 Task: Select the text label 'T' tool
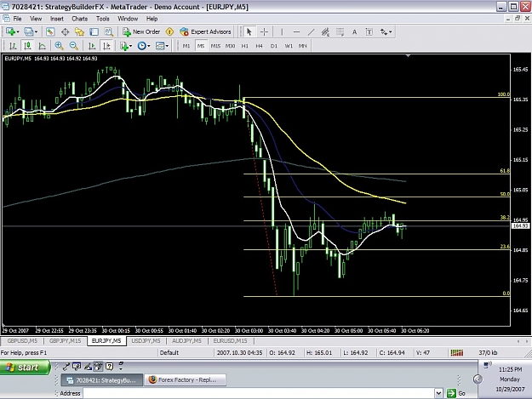click(x=369, y=31)
